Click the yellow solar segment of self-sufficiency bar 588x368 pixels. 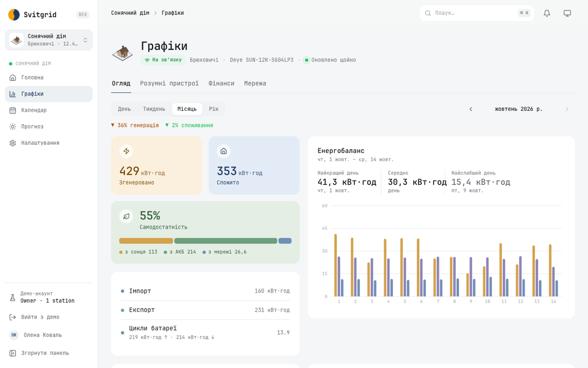click(x=146, y=241)
